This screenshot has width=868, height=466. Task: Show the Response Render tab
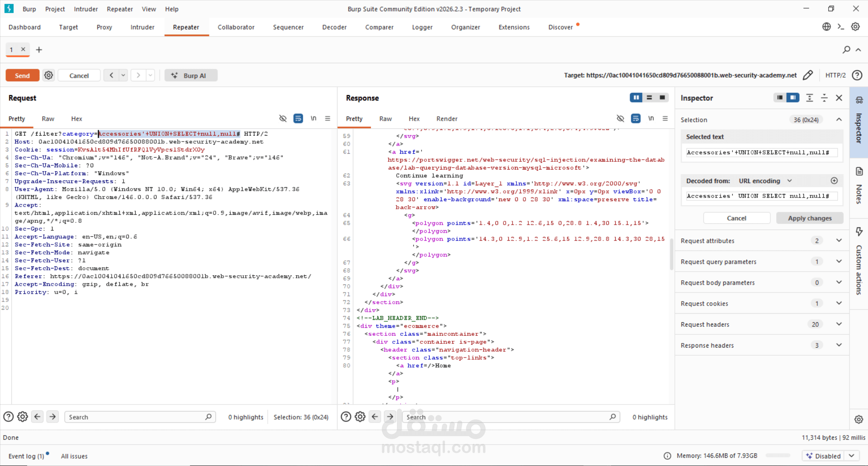(447, 118)
